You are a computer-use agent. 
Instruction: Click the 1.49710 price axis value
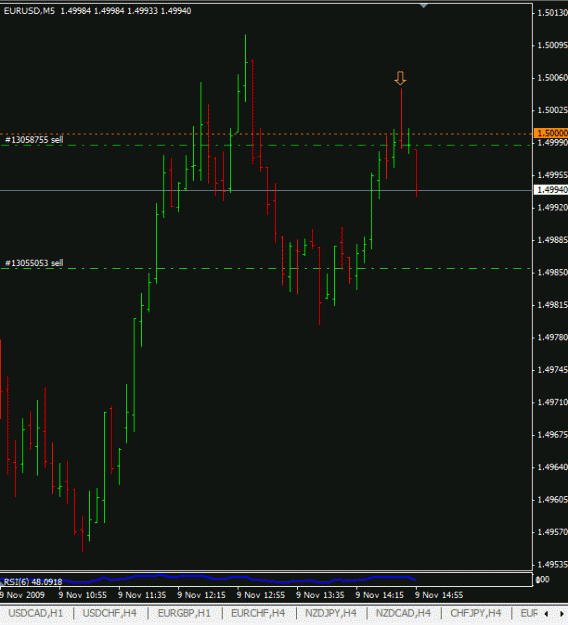[552, 403]
